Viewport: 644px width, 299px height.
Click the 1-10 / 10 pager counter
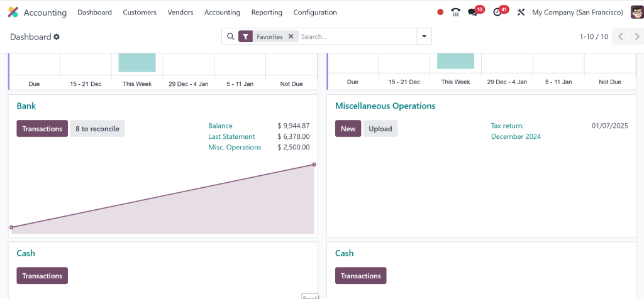594,36
